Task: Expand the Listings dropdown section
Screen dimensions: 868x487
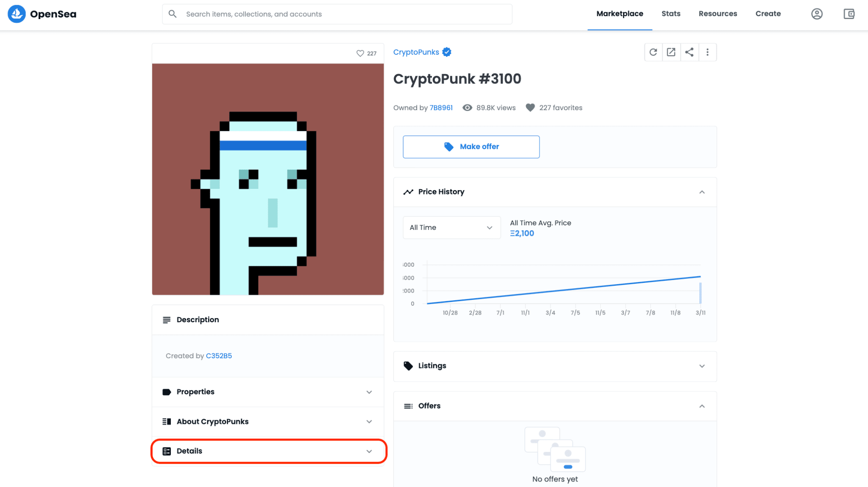Action: (702, 365)
